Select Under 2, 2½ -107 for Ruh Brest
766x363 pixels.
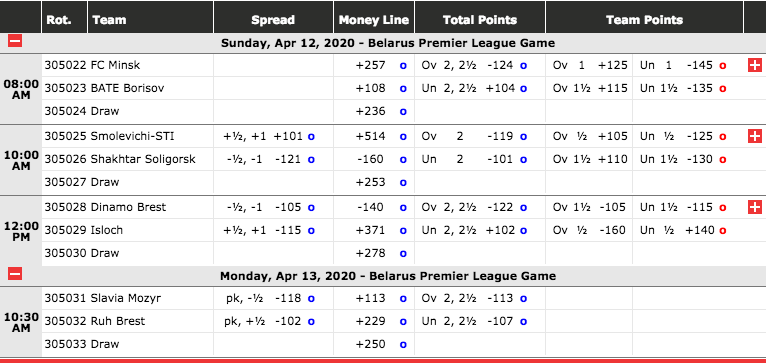click(523, 321)
